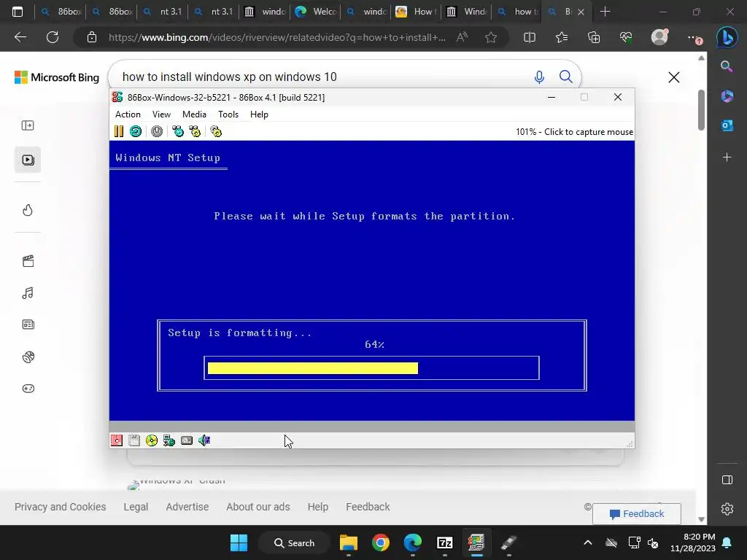Click the gray Feedback footer link

point(368,507)
